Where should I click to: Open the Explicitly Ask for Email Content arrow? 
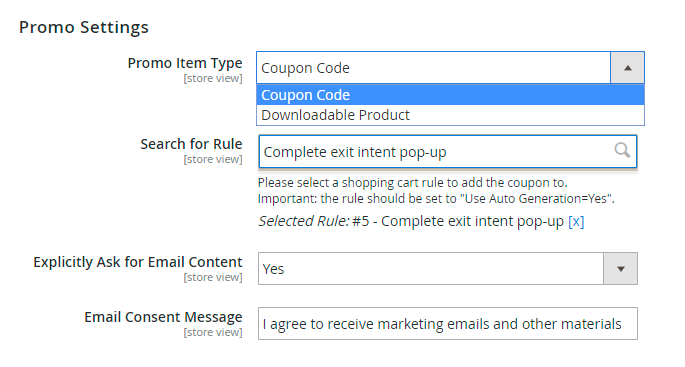620,269
